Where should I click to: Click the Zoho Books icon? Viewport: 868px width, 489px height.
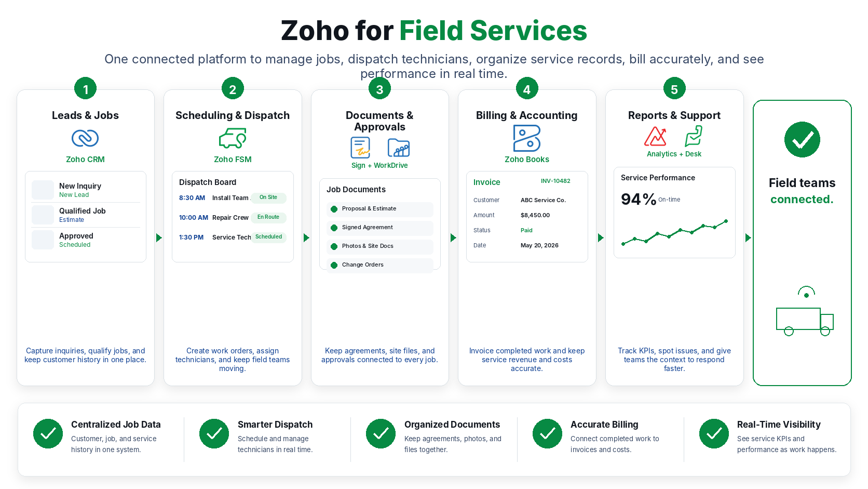[x=527, y=138]
